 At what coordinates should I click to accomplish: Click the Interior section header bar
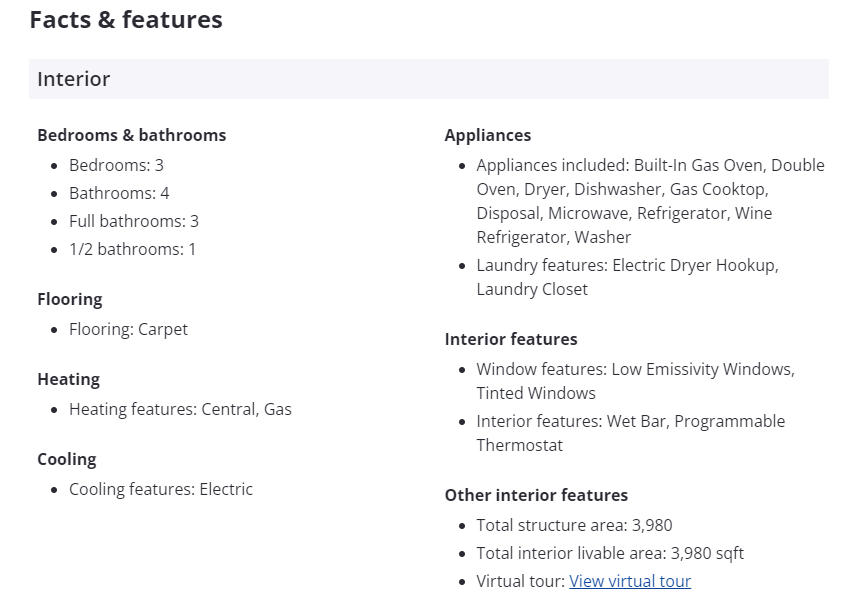(x=428, y=79)
